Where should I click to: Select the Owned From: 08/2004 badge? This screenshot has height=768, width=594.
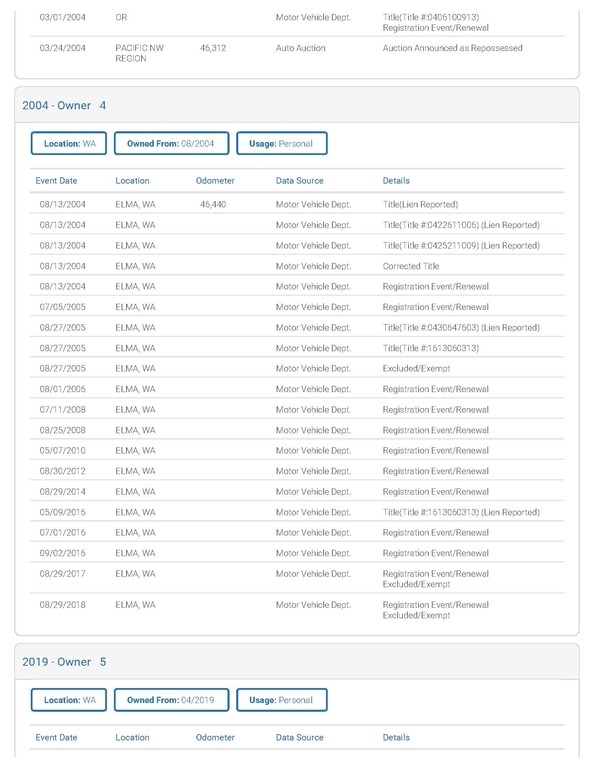coord(171,144)
